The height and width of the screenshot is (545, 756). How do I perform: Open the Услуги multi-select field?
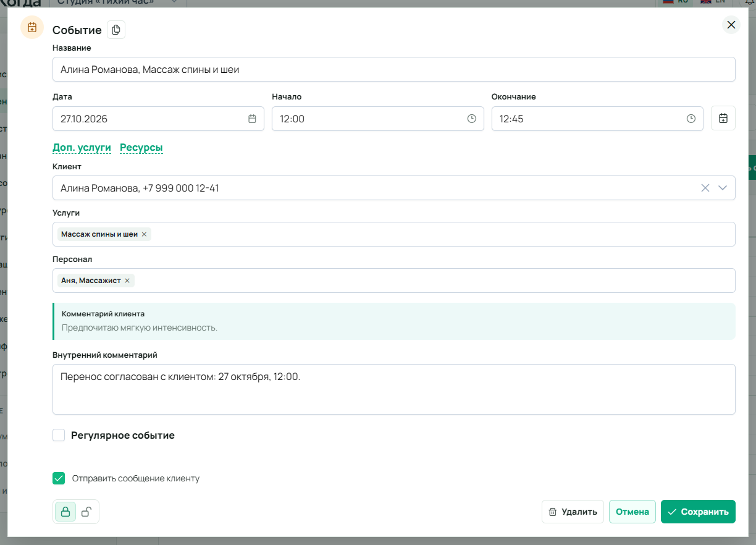point(394,234)
